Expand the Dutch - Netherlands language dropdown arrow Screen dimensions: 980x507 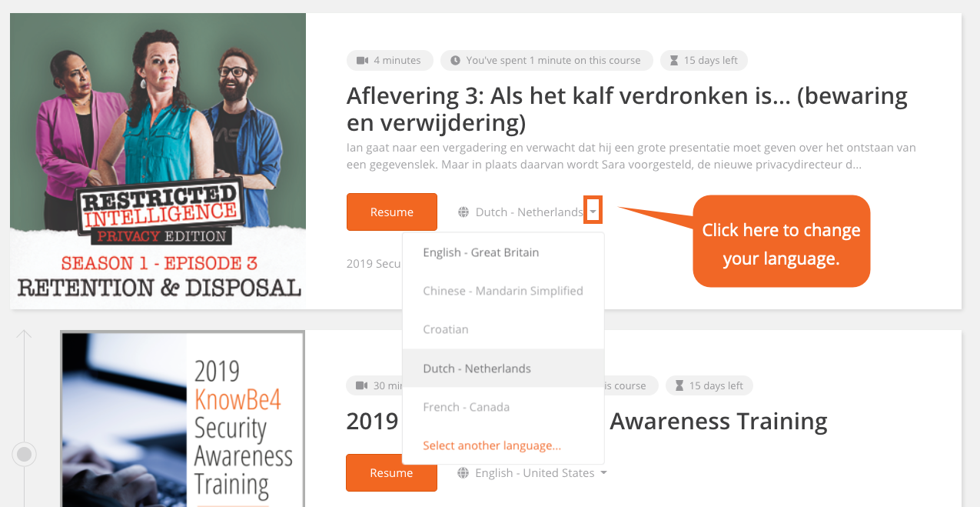coord(593,212)
